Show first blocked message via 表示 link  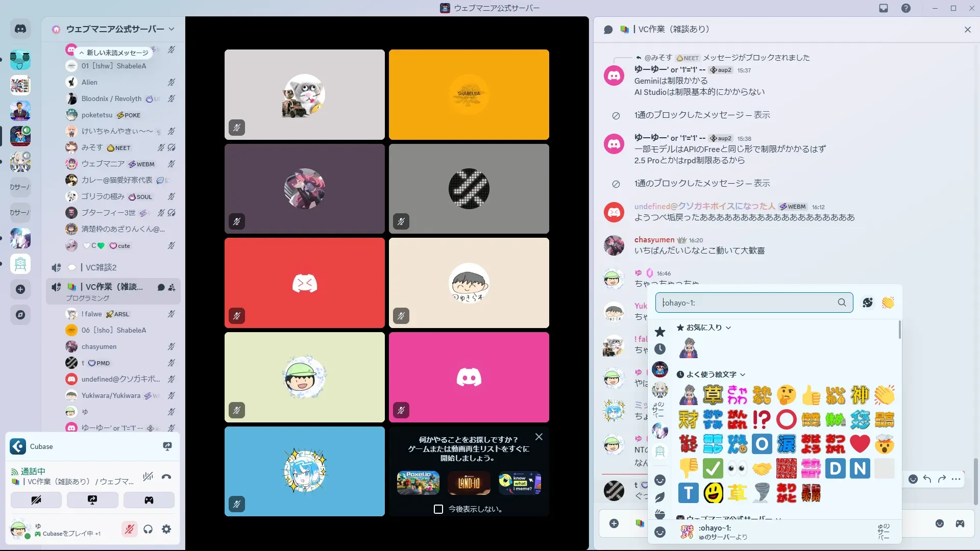point(762,115)
